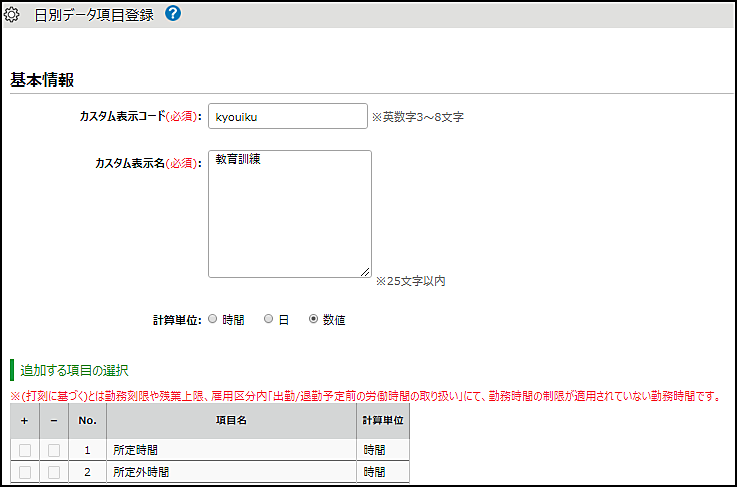Click the 日別データ項目登録 page title
This screenshot has width=737, height=487.
(x=94, y=15)
